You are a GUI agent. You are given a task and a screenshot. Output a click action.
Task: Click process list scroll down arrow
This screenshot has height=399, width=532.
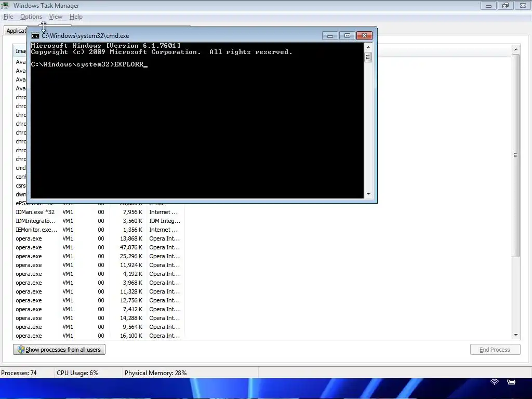516,335
